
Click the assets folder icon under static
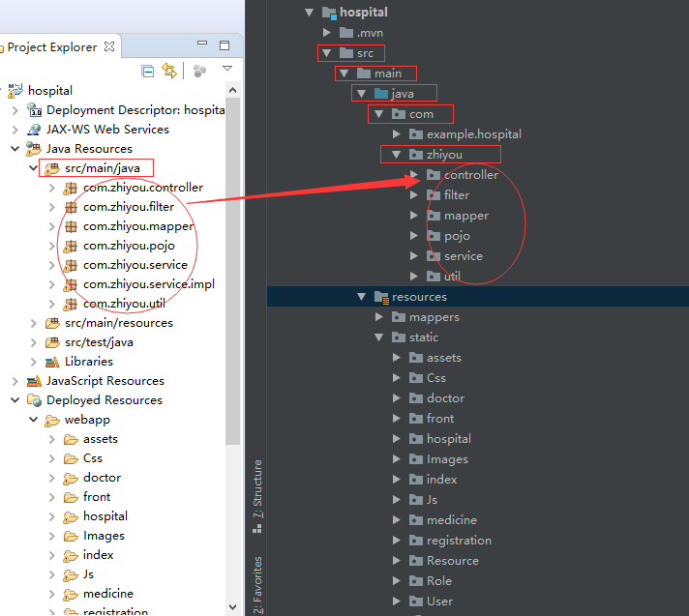[x=416, y=358]
